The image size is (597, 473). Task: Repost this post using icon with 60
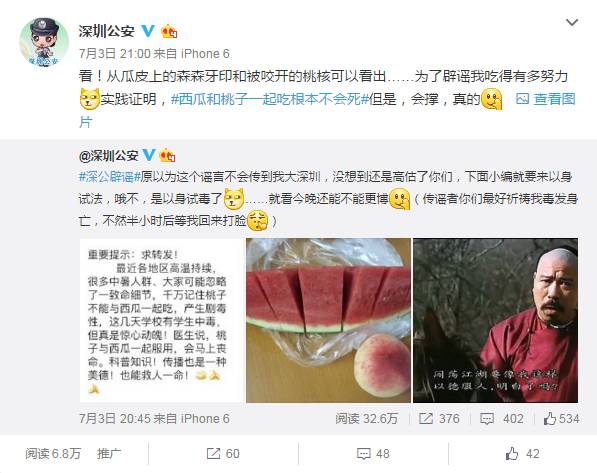223,454
